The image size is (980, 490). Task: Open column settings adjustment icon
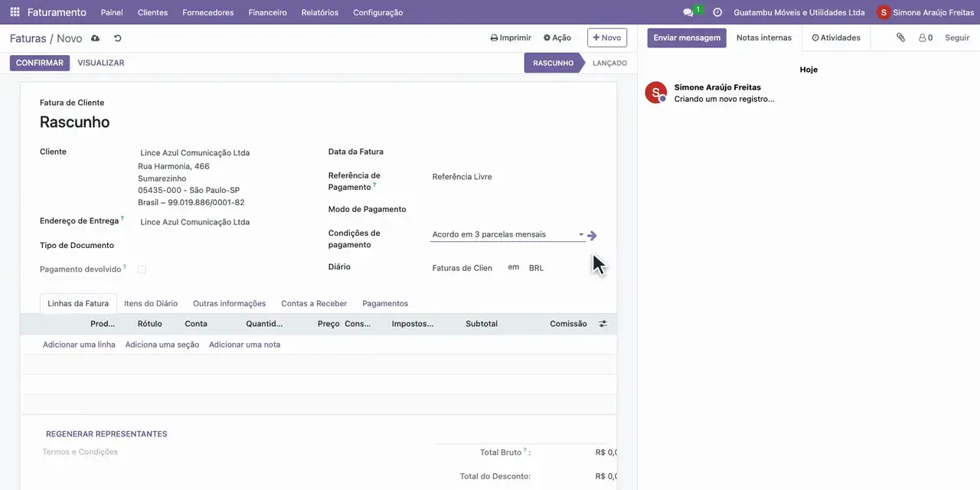603,324
